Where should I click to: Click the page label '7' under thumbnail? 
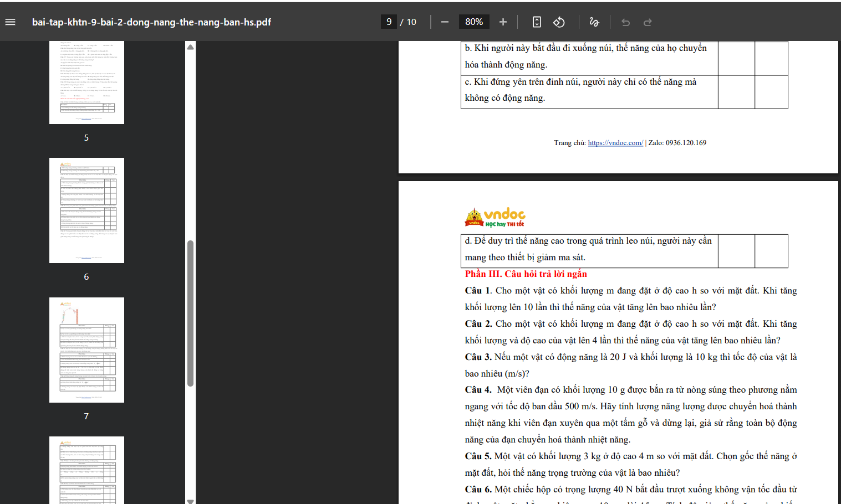(86, 416)
